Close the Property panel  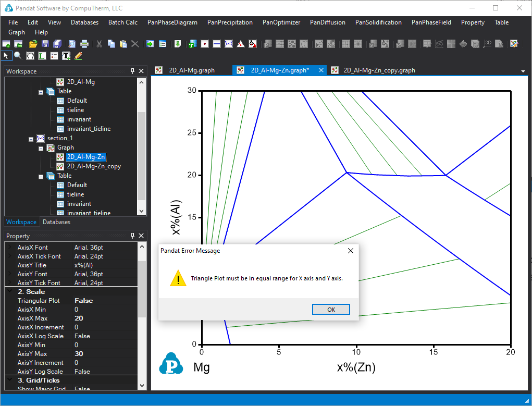[141, 236]
